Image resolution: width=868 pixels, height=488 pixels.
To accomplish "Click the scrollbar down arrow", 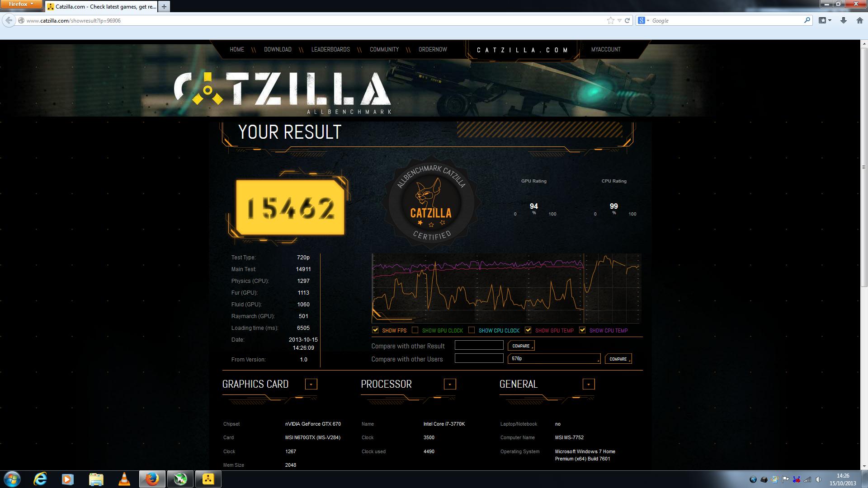I will [864, 466].
